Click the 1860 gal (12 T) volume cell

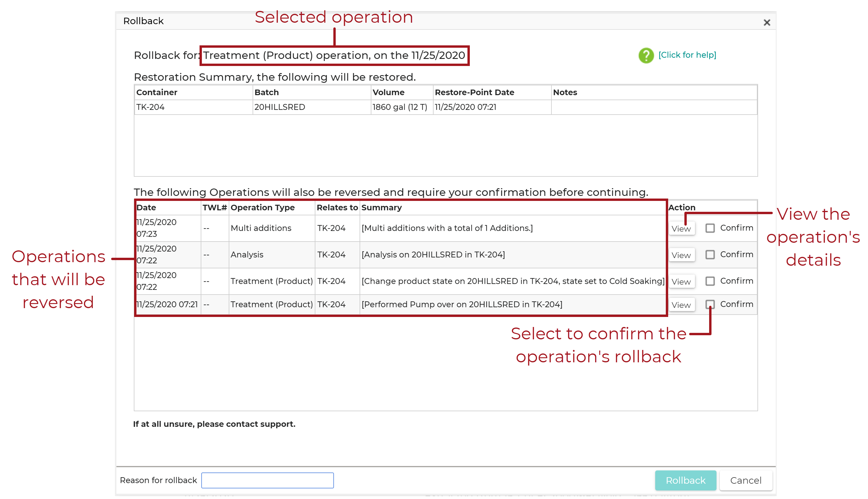(402, 107)
